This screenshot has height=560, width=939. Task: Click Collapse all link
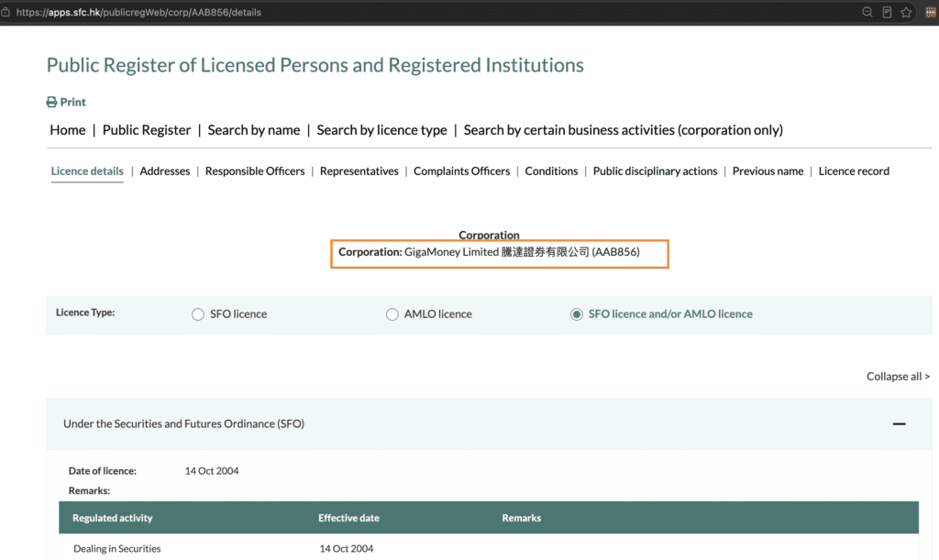pos(898,377)
